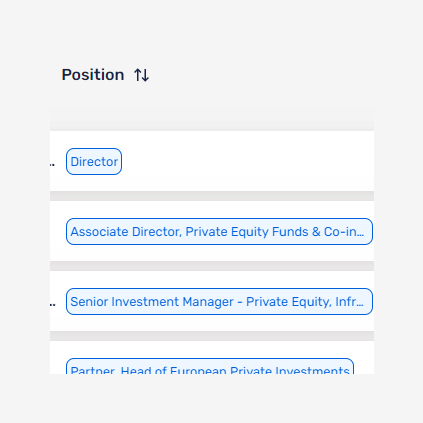The height and width of the screenshot is (423, 423).
Task: Select empty space right of the Partner tag
Action: coord(364,366)
